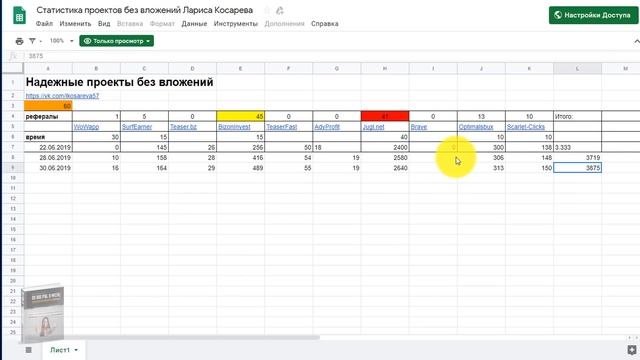Image resolution: width=640 pixels, height=360 pixels.
Task: Select the total cell 3719
Action: pyautogui.click(x=577, y=158)
